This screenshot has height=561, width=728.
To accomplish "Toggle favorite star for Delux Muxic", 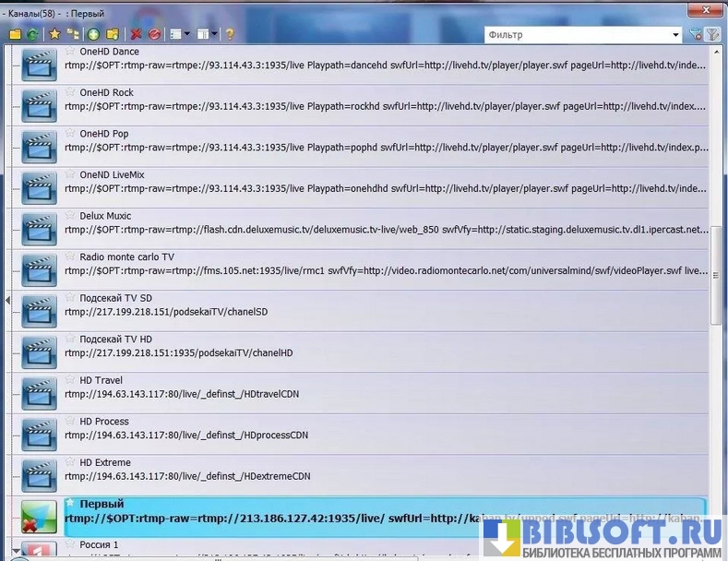I will point(70,215).
